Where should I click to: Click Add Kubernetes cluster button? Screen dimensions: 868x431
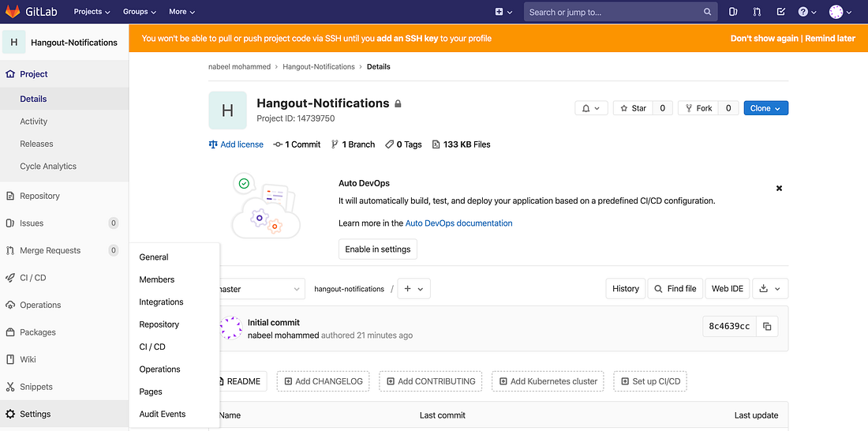pyautogui.click(x=548, y=381)
